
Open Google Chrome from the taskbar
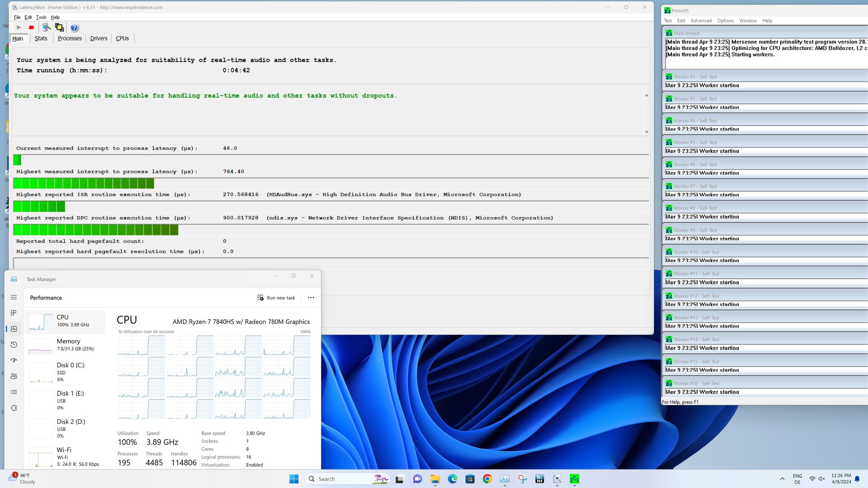click(x=487, y=479)
